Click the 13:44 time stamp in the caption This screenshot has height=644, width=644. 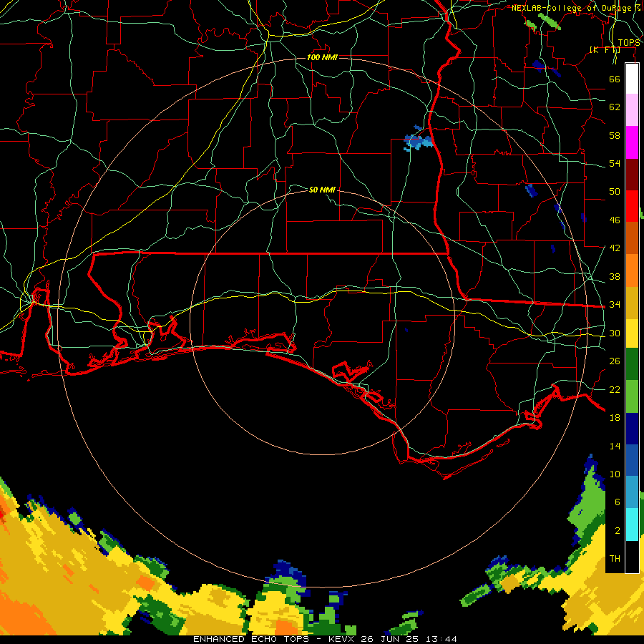coord(441,639)
